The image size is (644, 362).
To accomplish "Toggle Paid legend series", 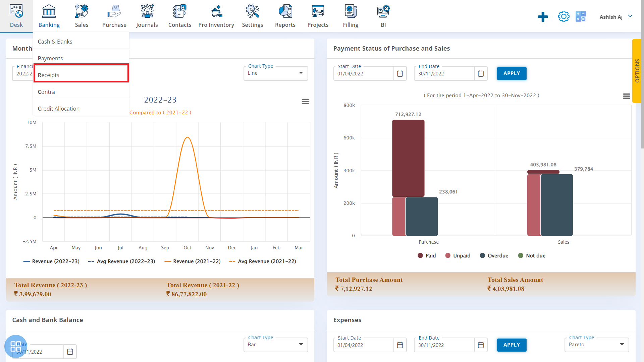I will click(427, 256).
